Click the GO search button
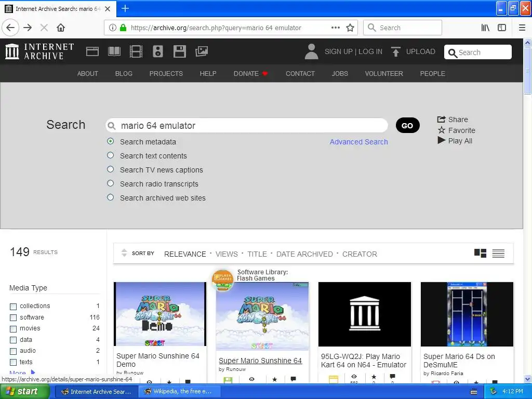 point(407,126)
